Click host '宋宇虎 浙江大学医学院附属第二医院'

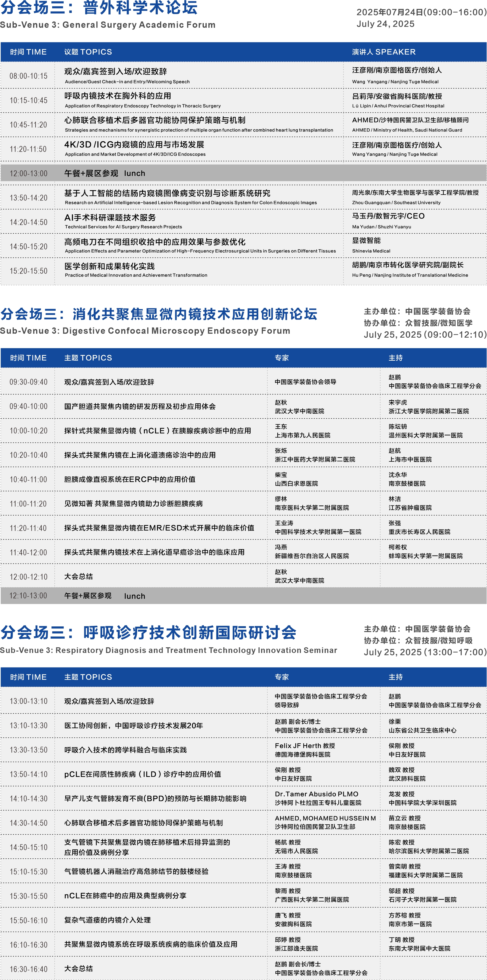(x=429, y=407)
